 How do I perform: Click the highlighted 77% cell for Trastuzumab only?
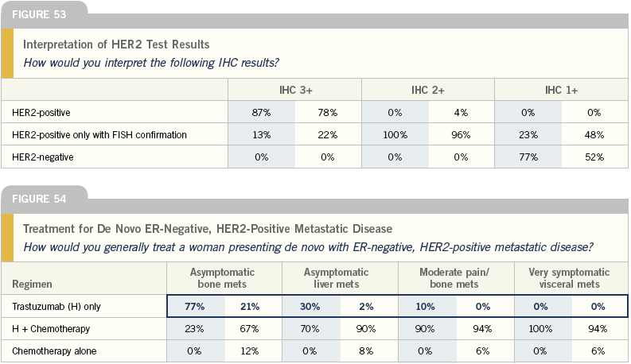click(195, 306)
